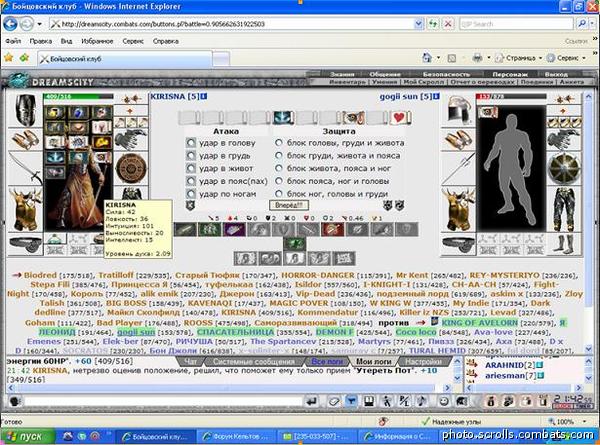The image size is (600, 445).
Task: Open the 'Избранное' browser menu
Action: pos(97,41)
